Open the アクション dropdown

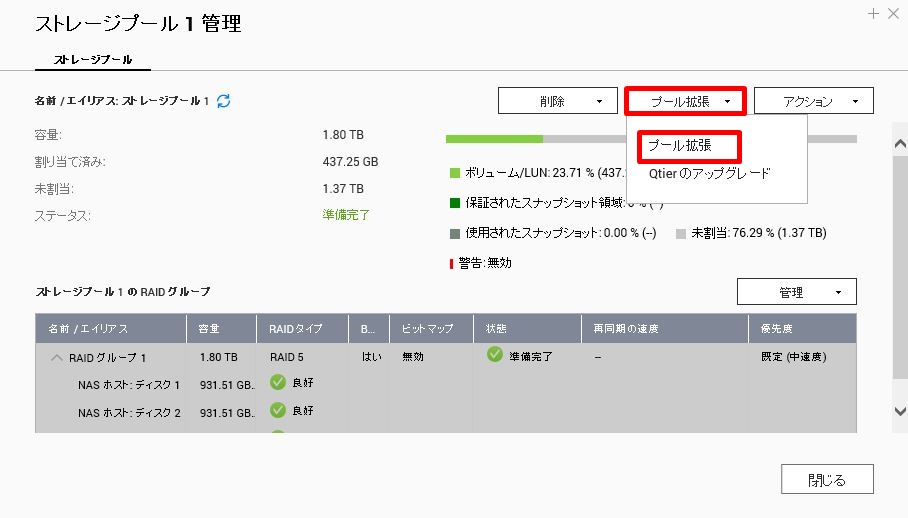point(813,101)
